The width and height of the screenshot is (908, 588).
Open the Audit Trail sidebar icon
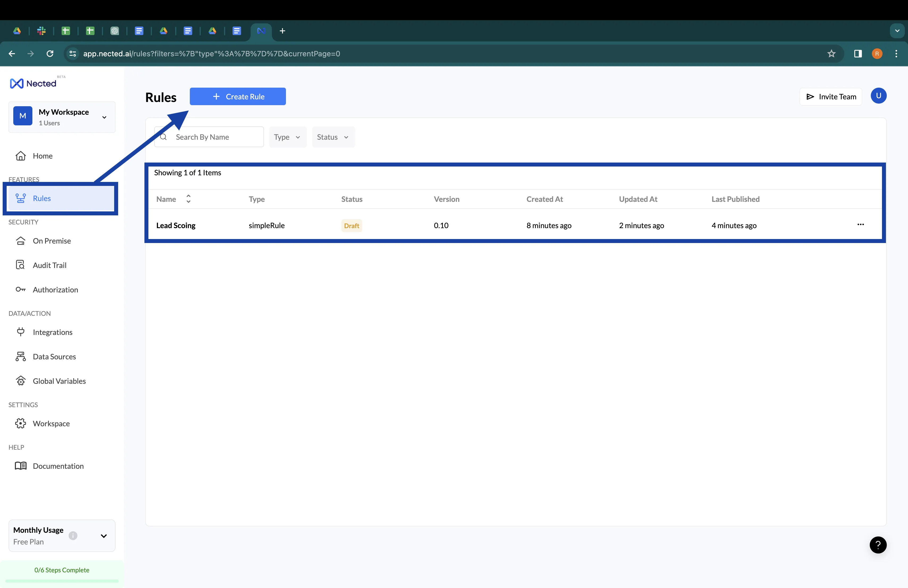click(21, 265)
